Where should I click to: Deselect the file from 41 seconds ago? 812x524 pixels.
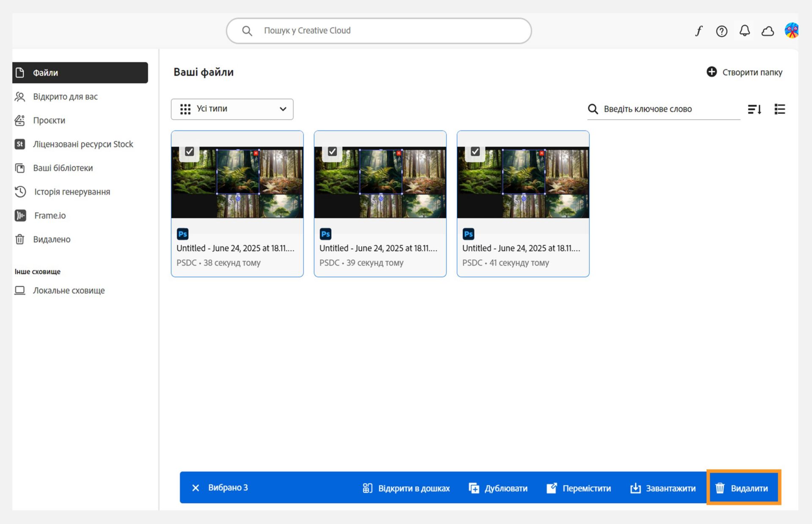[x=475, y=151]
